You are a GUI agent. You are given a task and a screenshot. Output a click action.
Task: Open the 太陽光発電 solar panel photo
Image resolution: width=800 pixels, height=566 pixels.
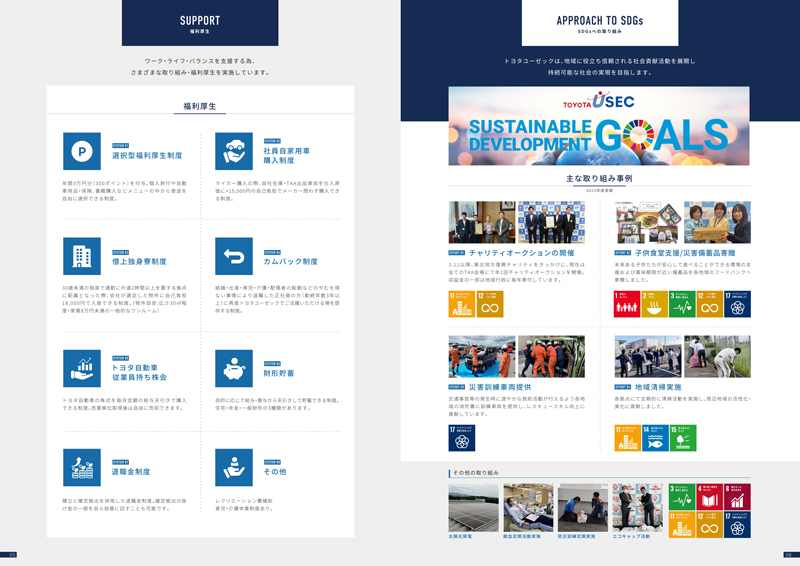pyautogui.click(x=473, y=508)
